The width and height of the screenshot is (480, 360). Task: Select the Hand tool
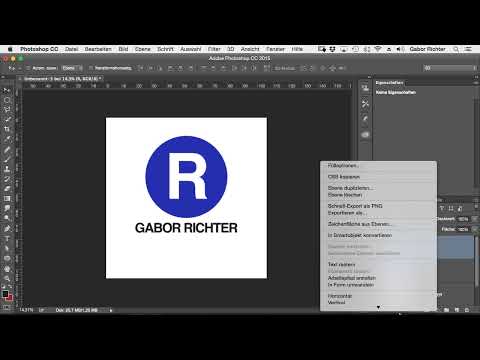coord(7,269)
